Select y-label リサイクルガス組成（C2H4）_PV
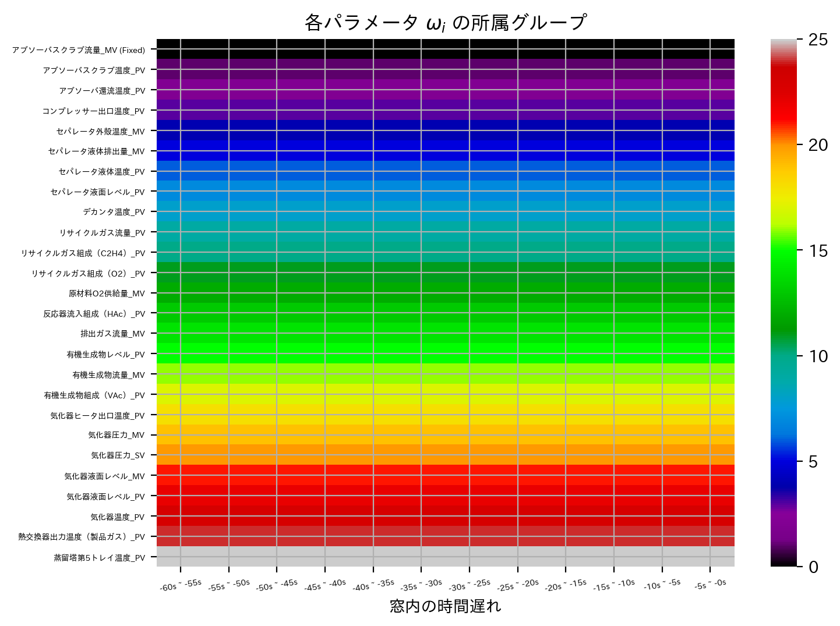This screenshot has height=626, width=840. 83,253
